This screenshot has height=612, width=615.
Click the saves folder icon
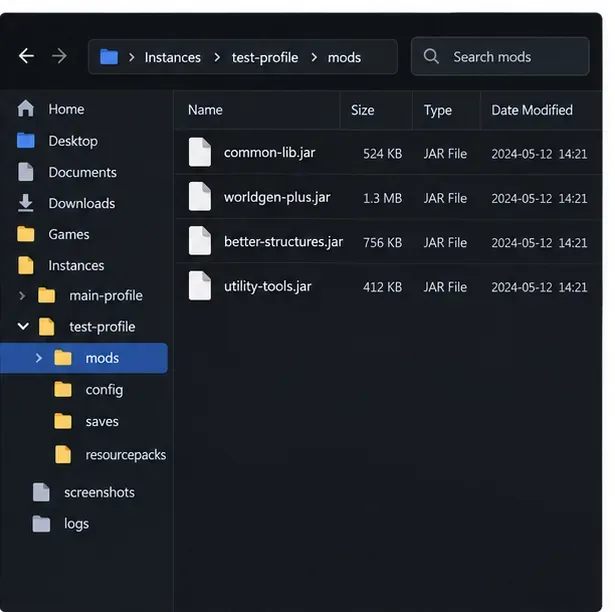point(63,421)
